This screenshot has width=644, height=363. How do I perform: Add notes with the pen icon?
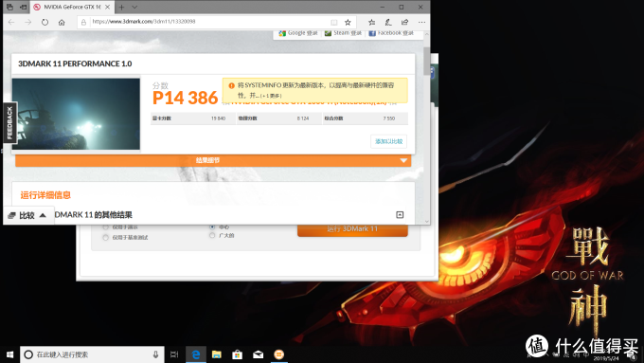tap(388, 22)
